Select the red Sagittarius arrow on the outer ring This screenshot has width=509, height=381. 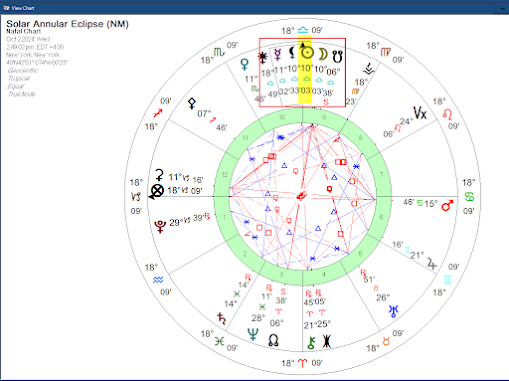click(158, 113)
